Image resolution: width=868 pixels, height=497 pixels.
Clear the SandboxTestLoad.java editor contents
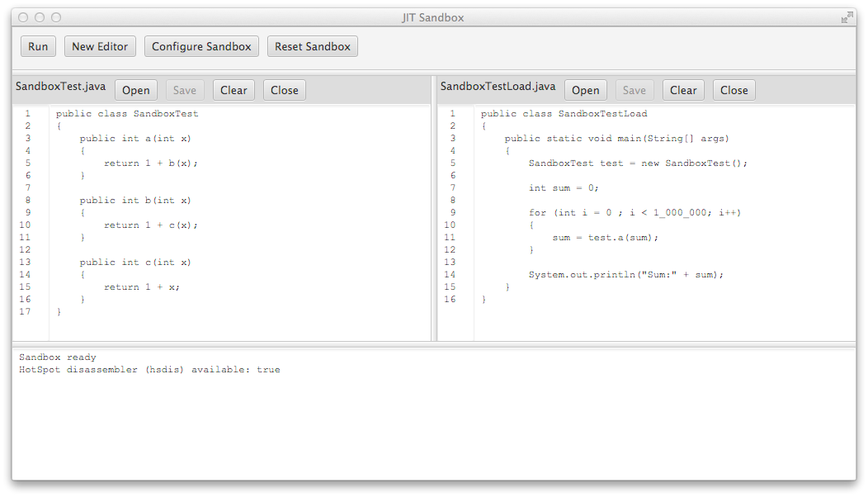(x=683, y=89)
